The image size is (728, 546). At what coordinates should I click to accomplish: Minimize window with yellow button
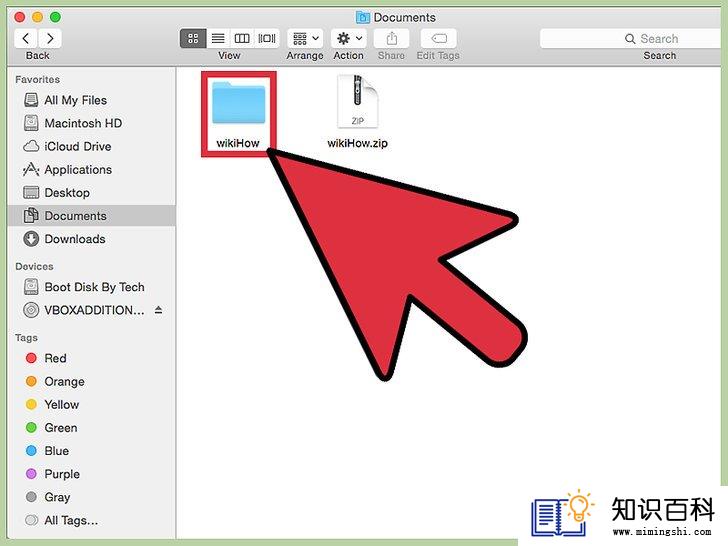coord(38,17)
